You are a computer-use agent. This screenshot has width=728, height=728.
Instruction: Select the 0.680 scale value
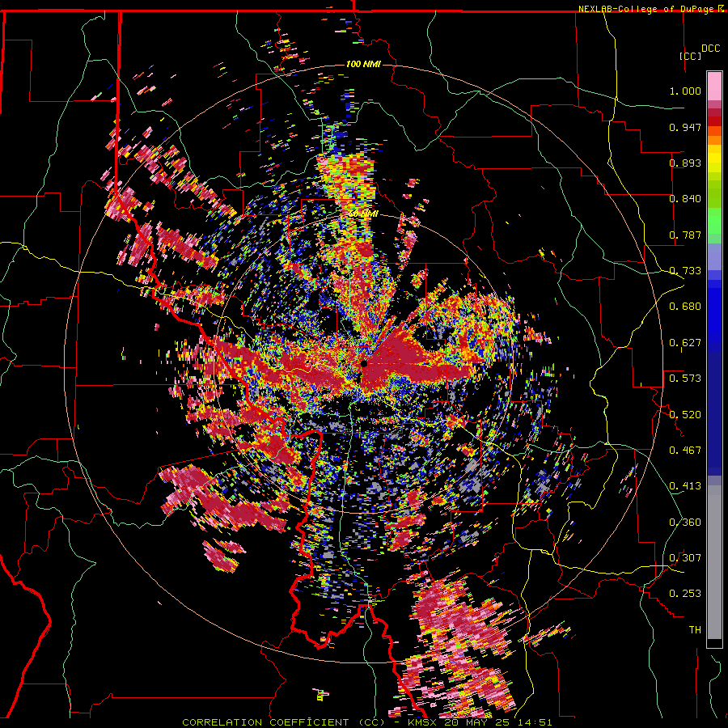pyautogui.click(x=685, y=307)
